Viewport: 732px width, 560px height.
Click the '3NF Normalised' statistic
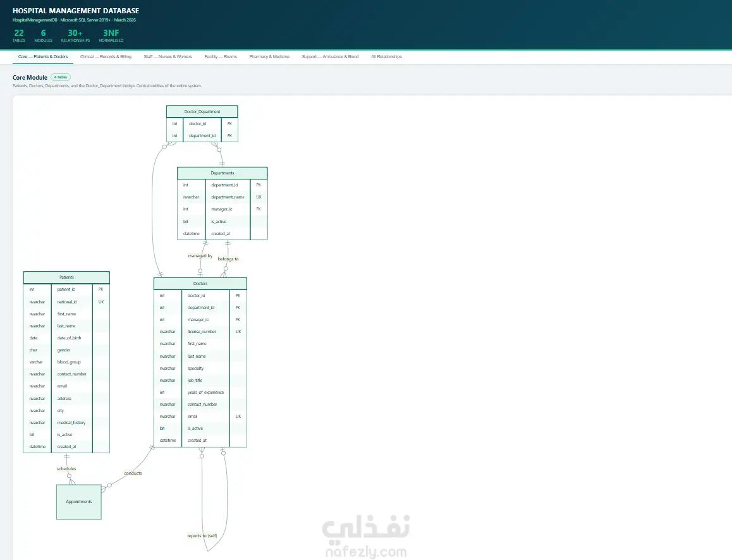(x=111, y=35)
